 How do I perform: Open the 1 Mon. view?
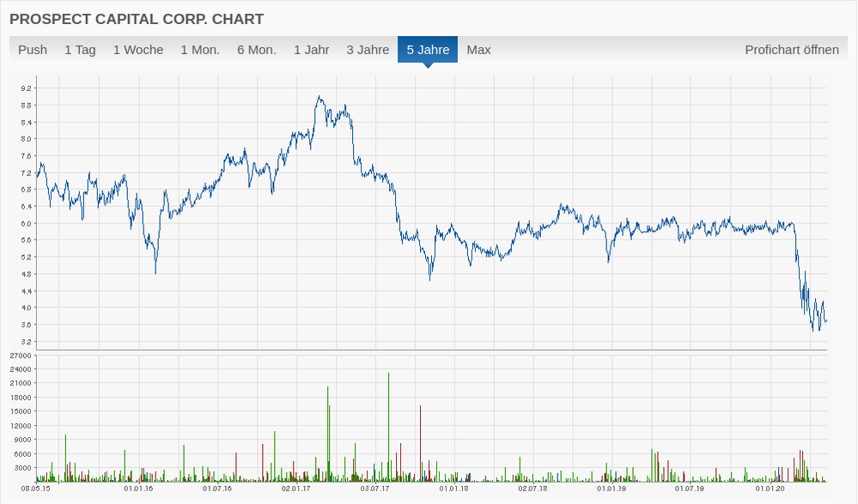pos(199,49)
